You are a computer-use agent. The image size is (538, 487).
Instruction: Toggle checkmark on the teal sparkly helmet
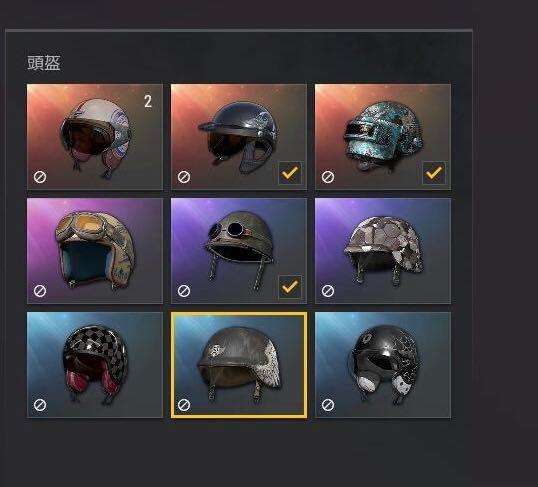[434, 173]
